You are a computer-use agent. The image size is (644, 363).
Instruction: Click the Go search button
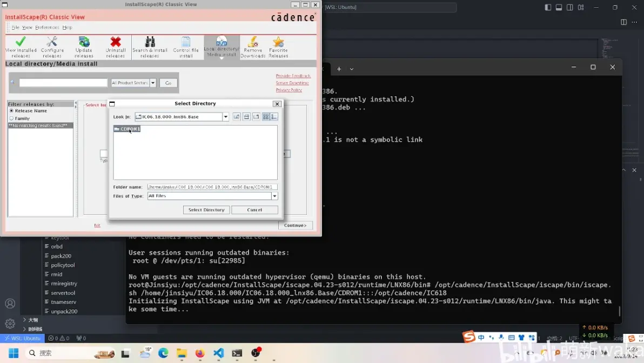169,83
